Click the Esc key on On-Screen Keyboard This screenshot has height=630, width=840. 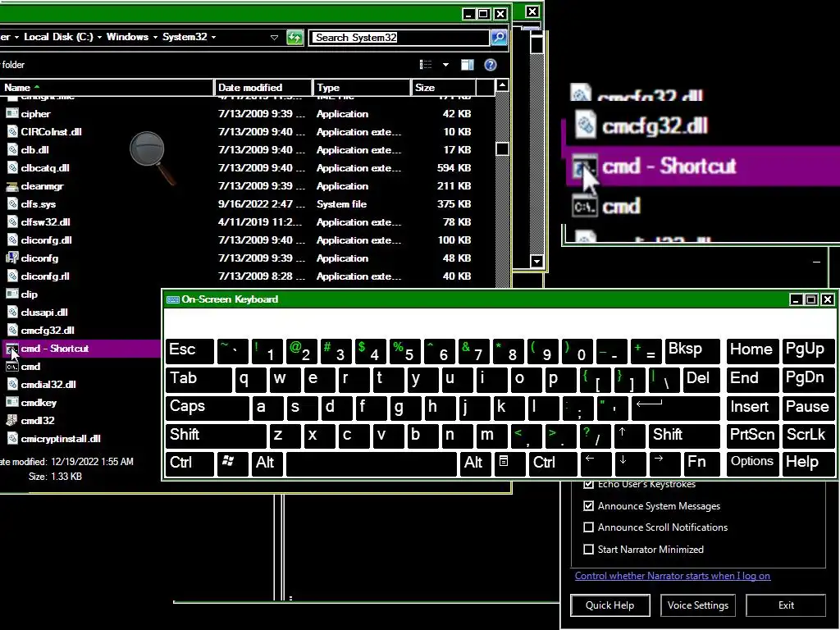pyautogui.click(x=190, y=351)
